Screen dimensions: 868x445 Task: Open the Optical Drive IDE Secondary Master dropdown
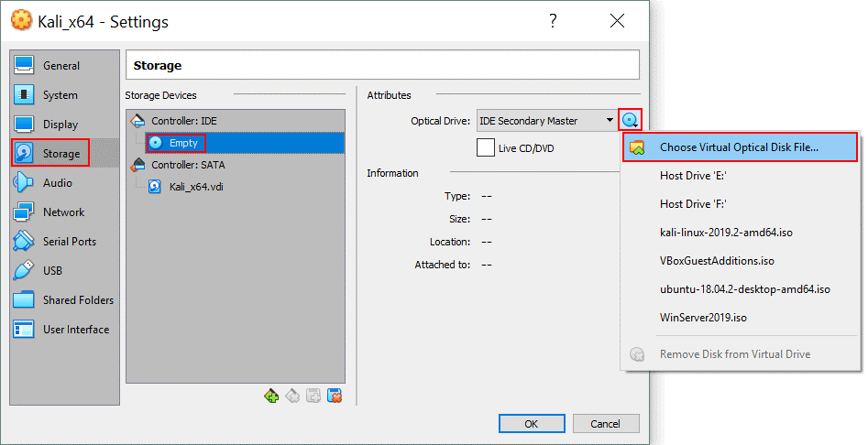(547, 121)
